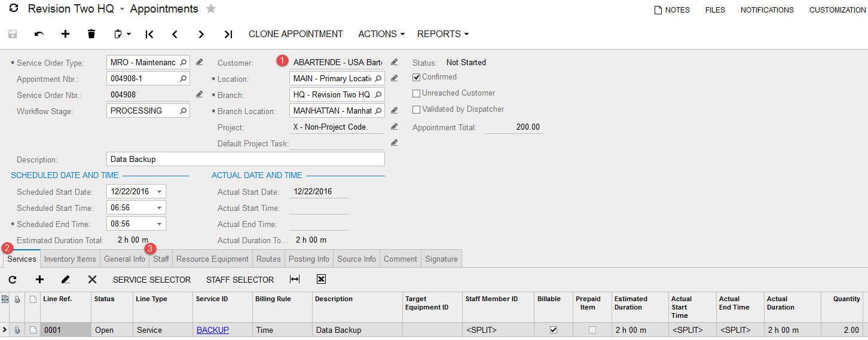Click the refresh icon beside Revision Two HQ

(13, 9)
